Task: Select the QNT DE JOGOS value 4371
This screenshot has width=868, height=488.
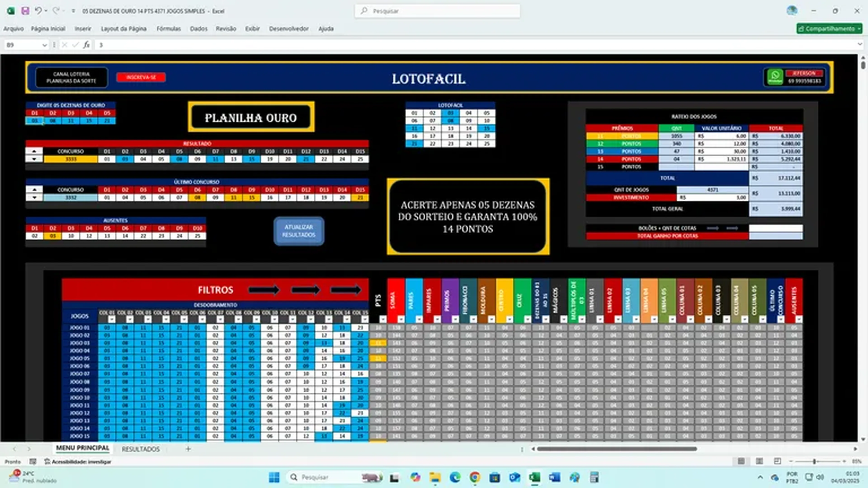Action: pyautogui.click(x=713, y=190)
